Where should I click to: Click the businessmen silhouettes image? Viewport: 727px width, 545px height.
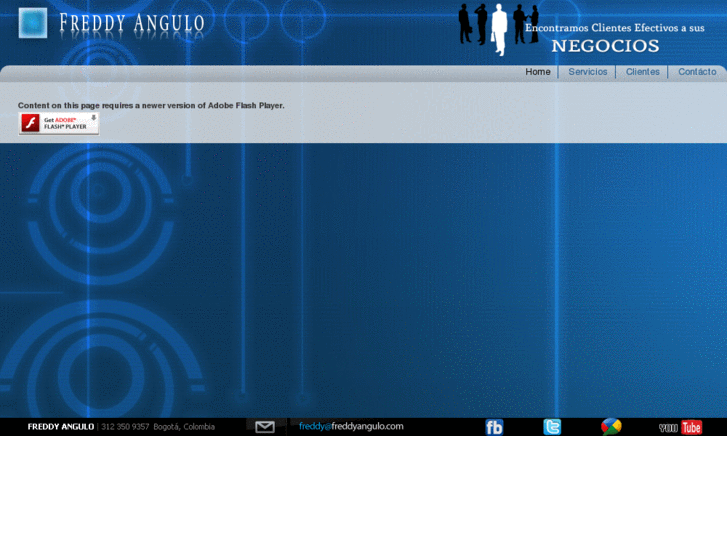[498, 29]
